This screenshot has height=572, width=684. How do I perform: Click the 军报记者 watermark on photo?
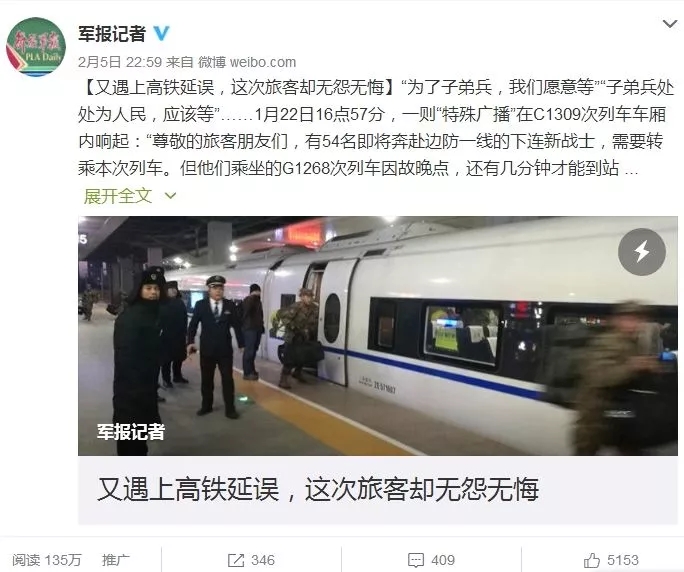pyautogui.click(x=130, y=432)
